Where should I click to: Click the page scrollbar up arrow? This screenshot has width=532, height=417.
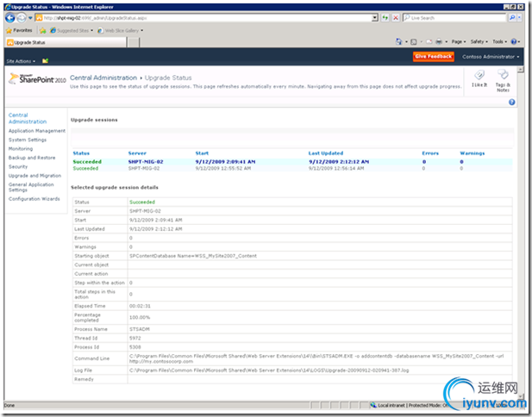pyautogui.click(x=521, y=70)
